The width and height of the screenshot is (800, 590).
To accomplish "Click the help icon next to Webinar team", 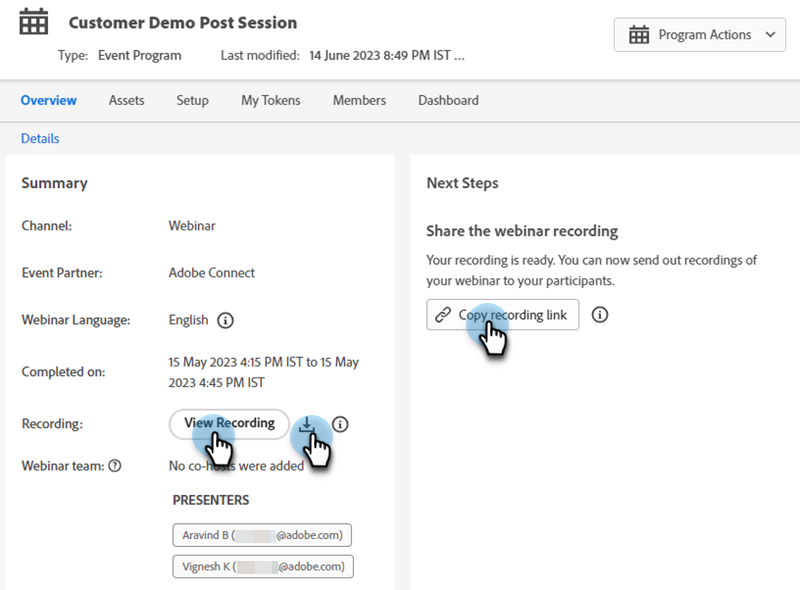I will pos(115,465).
